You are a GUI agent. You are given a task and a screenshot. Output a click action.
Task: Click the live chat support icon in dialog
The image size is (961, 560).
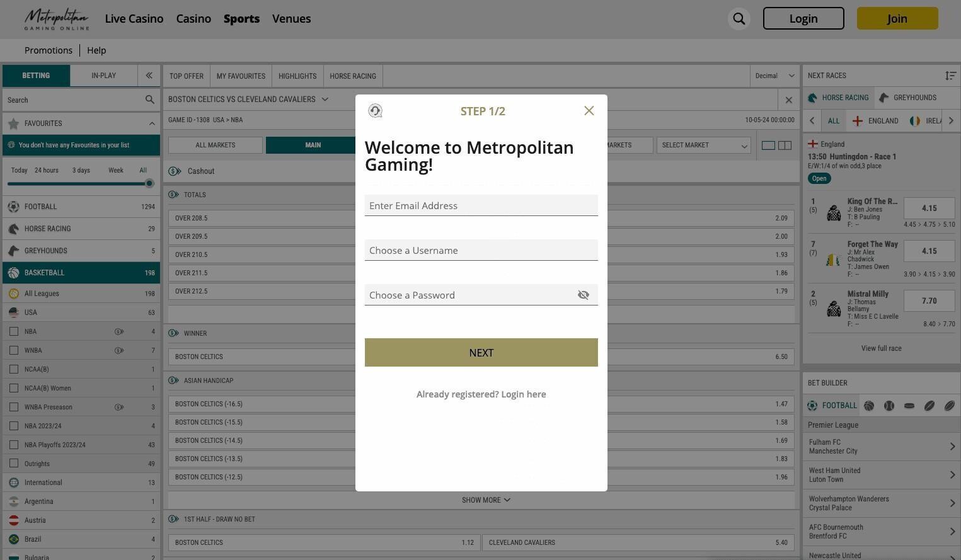pos(375,111)
